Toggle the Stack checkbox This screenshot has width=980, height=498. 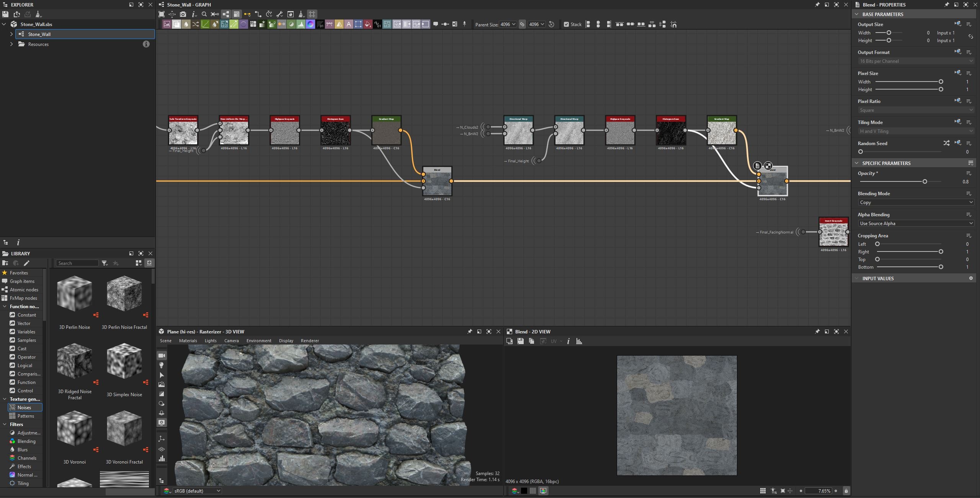pos(566,24)
